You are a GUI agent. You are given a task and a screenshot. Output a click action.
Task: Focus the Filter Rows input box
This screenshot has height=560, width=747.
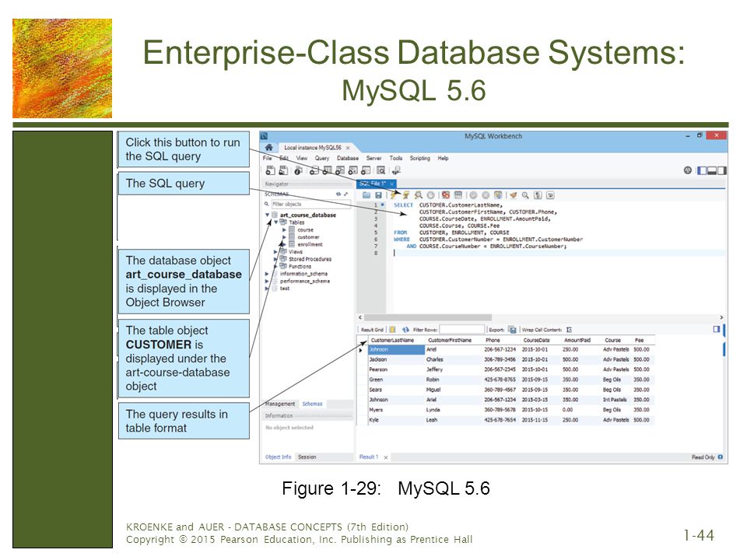[461, 330]
